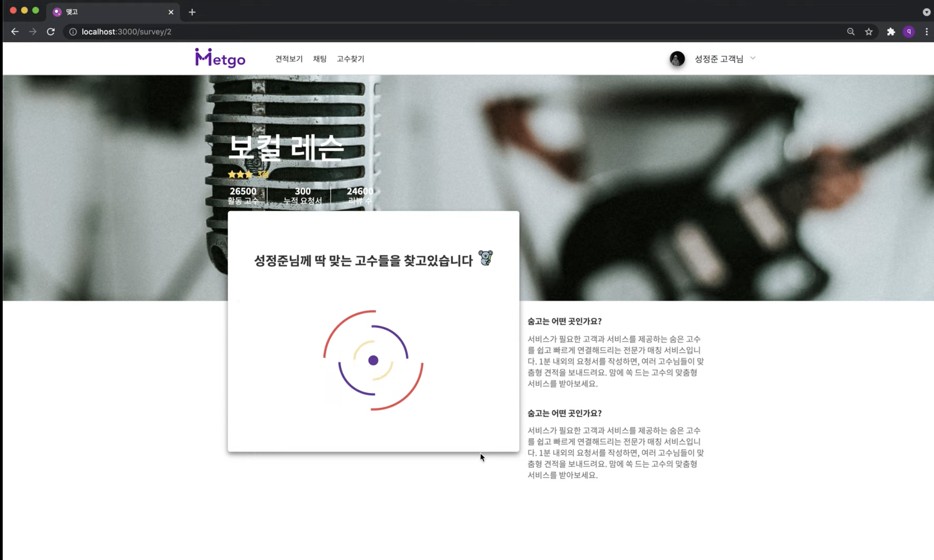934x560 pixels.
Task: Close the 멧고 browser tab
Action: pyautogui.click(x=171, y=12)
